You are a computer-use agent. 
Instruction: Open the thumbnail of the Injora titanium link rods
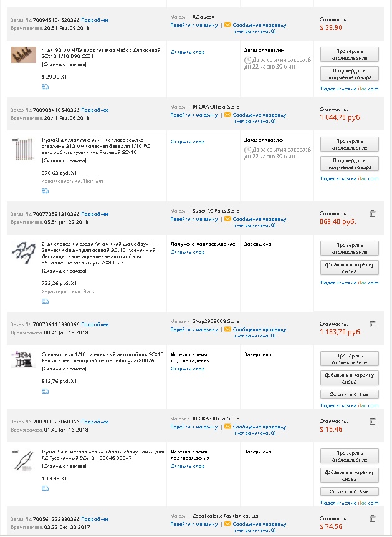[x=24, y=150]
